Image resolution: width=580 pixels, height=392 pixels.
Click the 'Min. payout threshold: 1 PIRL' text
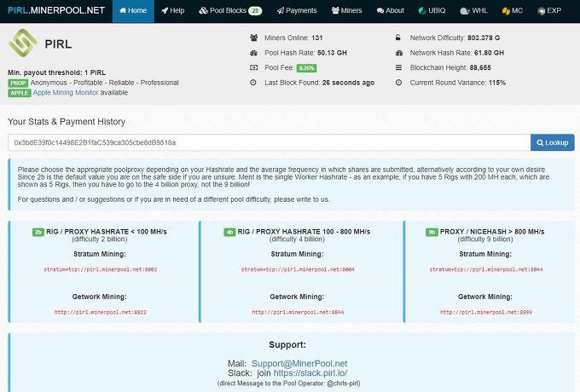pos(56,72)
